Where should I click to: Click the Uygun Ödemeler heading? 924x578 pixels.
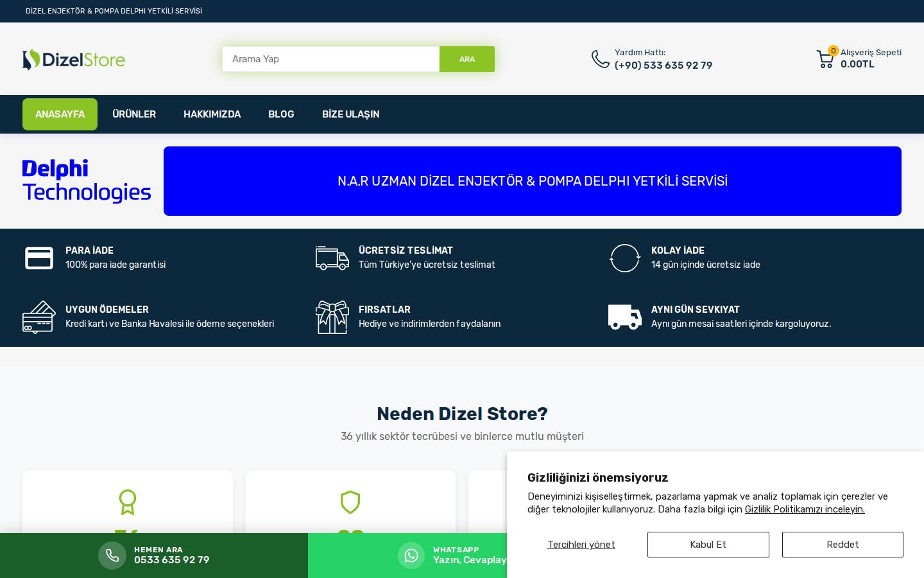(107, 310)
